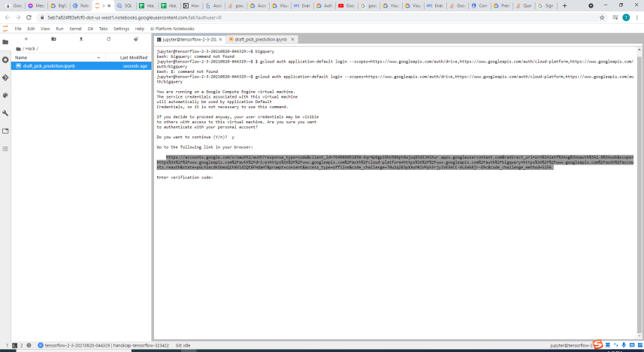Image resolution: width=644 pixels, height=352 pixels.
Task: Open the Commands palette sidebar icon
Action: (x=5, y=95)
